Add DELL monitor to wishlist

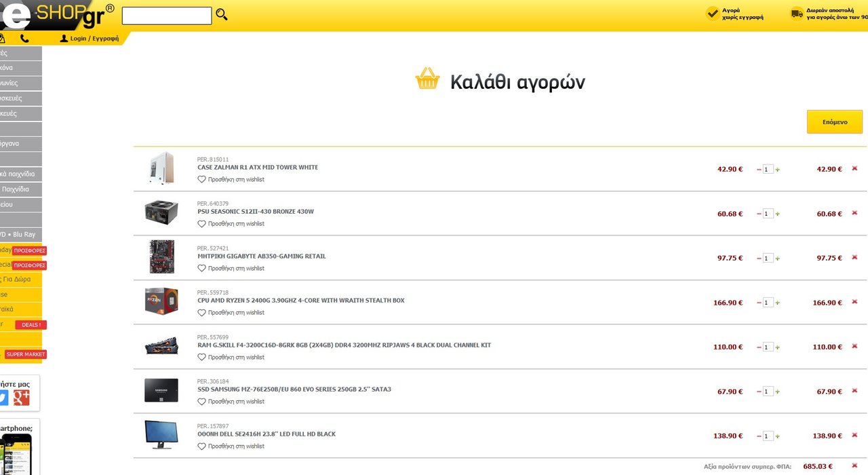coord(231,446)
